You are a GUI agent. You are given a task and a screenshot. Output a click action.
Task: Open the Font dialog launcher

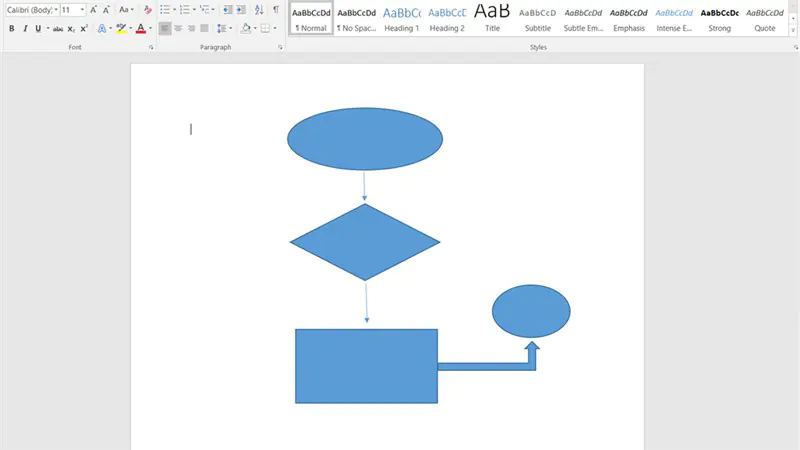coord(151,47)
